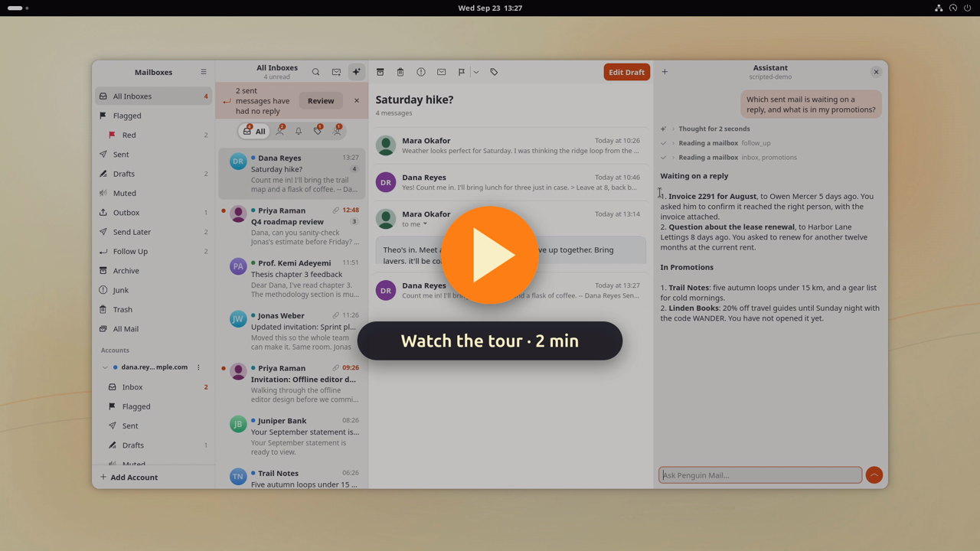The width and height of the screenshot is (980, 551).
Task: Open the 'to me' recipients dropdown
Action: tap(414, 224)
